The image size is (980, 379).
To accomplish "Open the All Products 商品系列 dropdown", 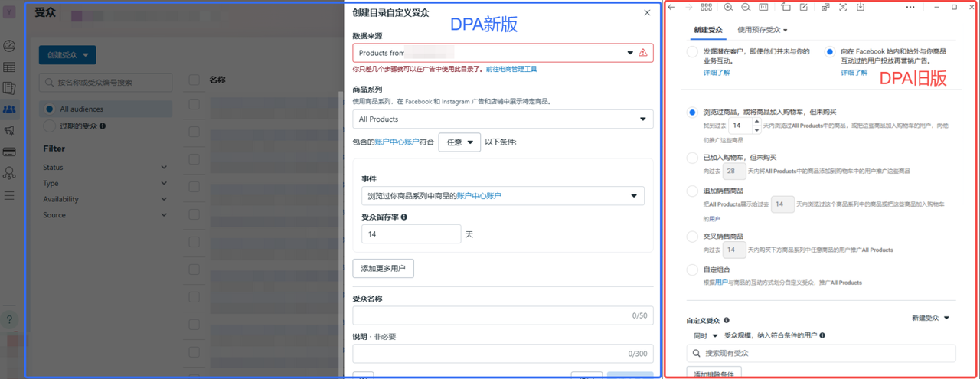I will coord(502,119).
